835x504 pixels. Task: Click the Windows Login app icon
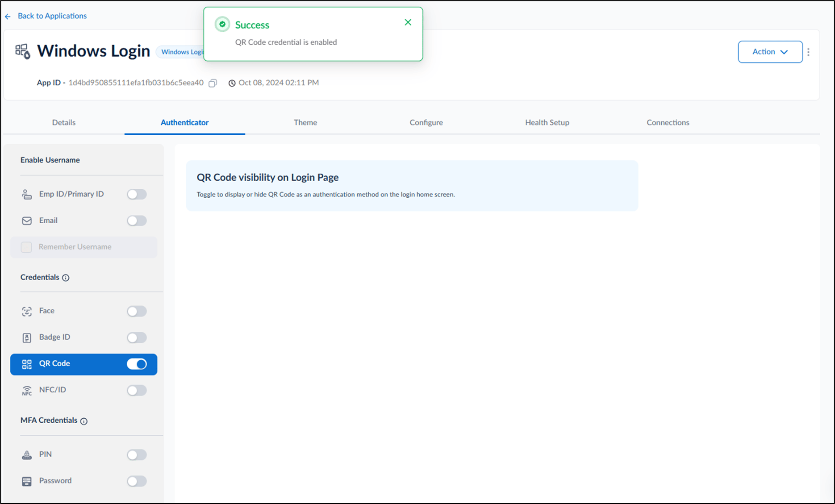[23, 51]
